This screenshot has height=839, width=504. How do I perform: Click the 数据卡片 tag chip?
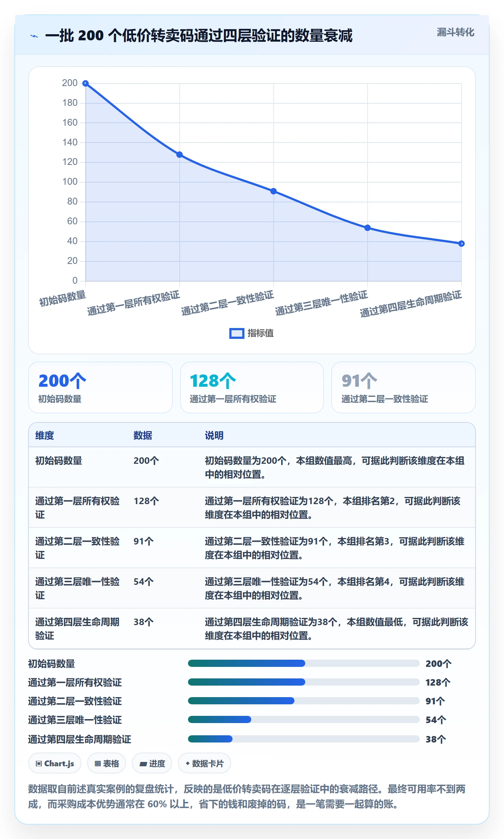coord(204,763)
